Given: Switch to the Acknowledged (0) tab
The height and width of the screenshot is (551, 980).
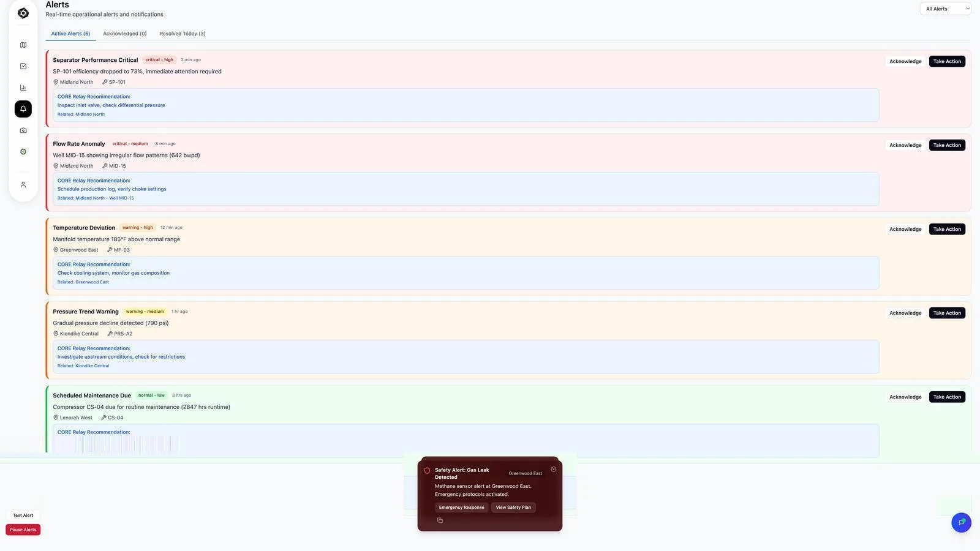Looking at the screenshot, I should (125, 34).
